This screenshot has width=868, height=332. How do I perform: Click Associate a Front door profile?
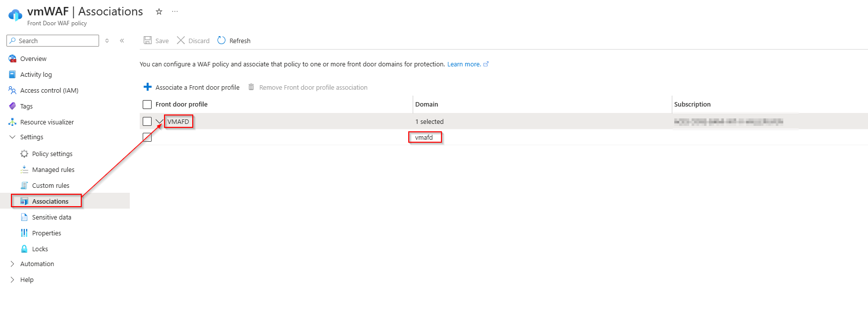pyautogui.click(x=197, y=87)
